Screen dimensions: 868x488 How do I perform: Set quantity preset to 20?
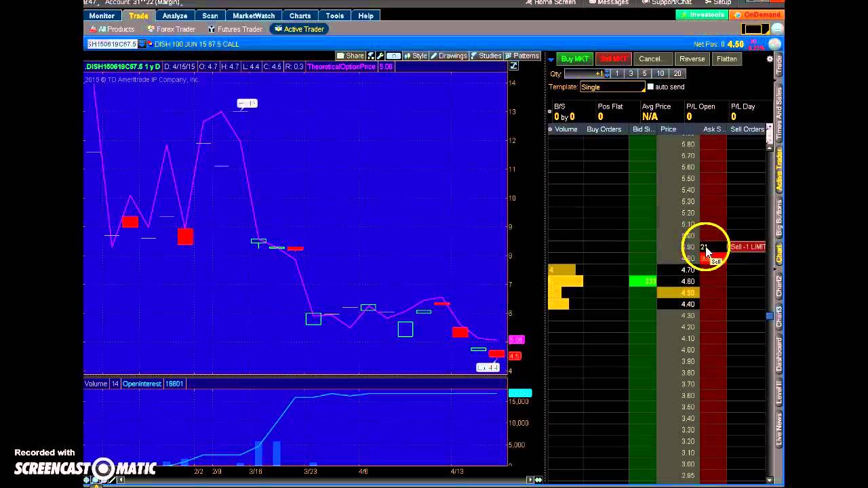click(x=677, y=73)
